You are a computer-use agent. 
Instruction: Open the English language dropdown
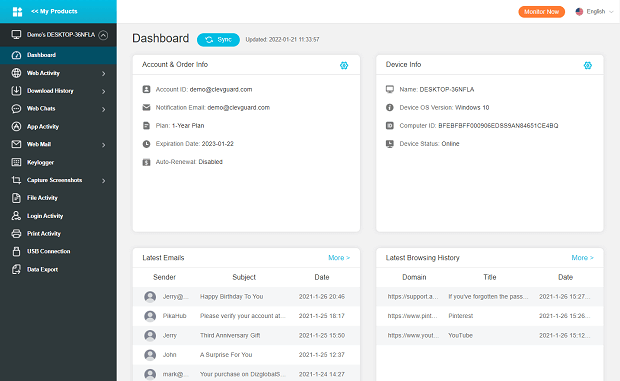tap(595, 11)
